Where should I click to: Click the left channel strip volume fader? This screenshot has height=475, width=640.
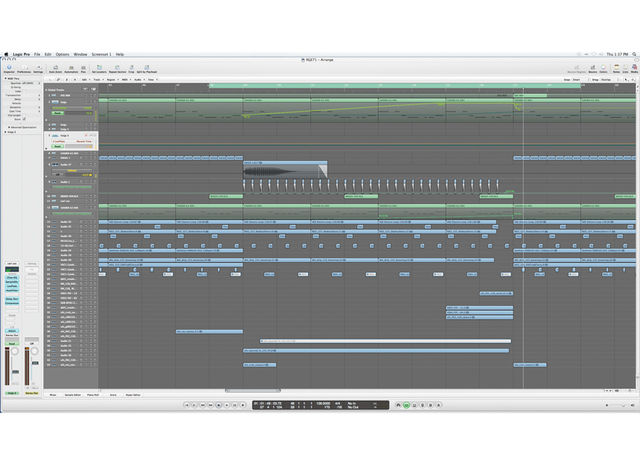click(16, 372)
